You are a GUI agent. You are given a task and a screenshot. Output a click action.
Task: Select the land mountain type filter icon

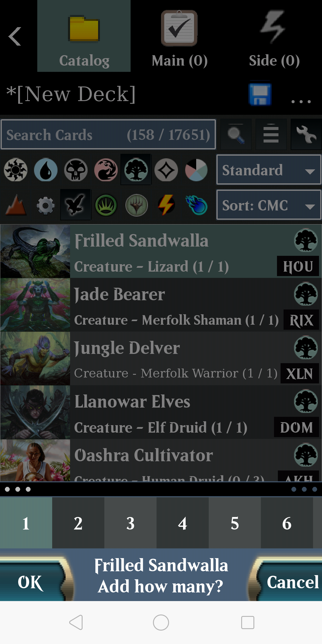coord(16,205)
